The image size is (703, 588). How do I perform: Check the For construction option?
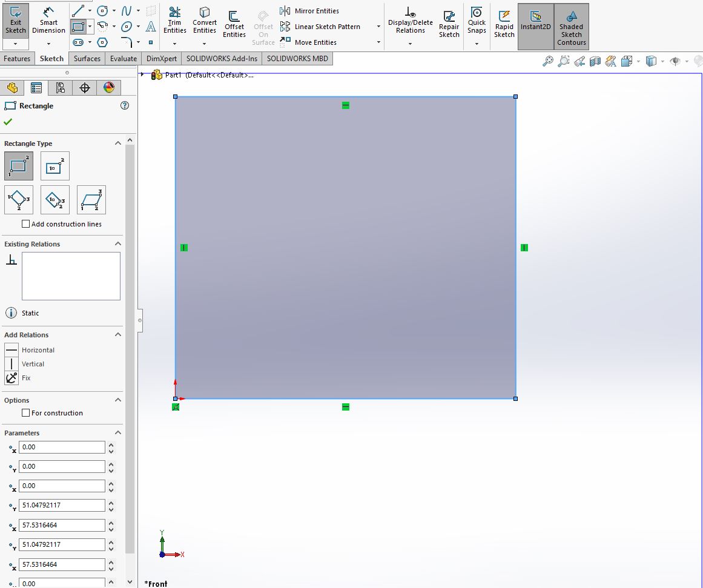25,412
